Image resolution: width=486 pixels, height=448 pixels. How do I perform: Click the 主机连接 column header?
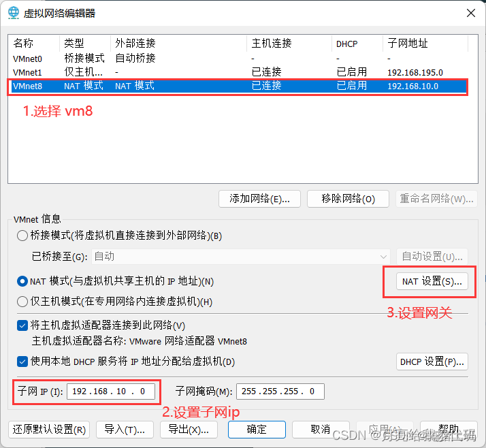tap(289, 43)
